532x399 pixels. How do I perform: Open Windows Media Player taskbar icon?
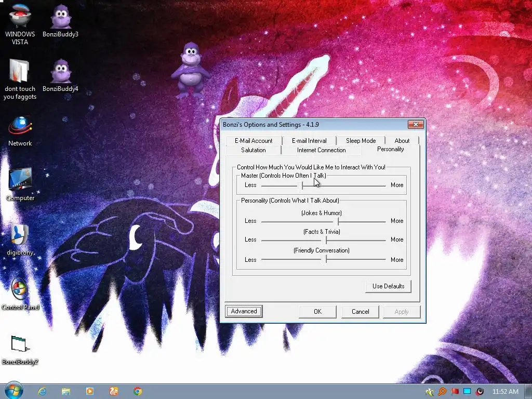coord(89,391)
